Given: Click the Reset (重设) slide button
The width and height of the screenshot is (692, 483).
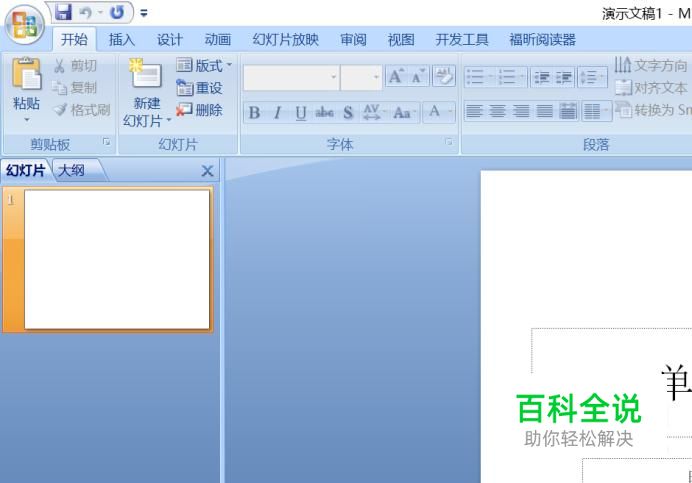Looking at the screenshot, I should [x=199, y=87].
